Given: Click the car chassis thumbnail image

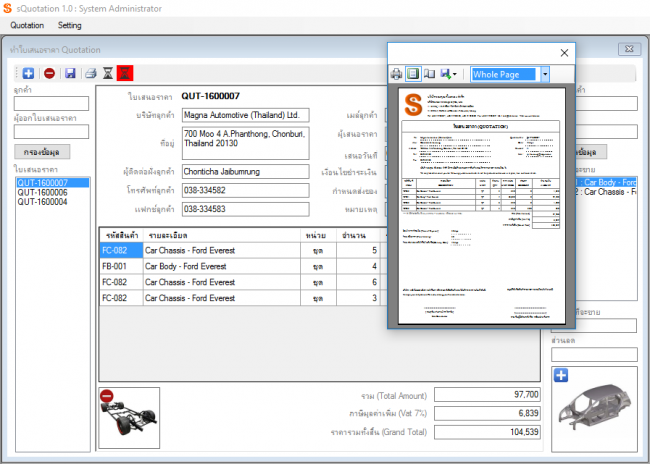Looking at the screenshot, I should pyautogui.click(x=129, y=418).
